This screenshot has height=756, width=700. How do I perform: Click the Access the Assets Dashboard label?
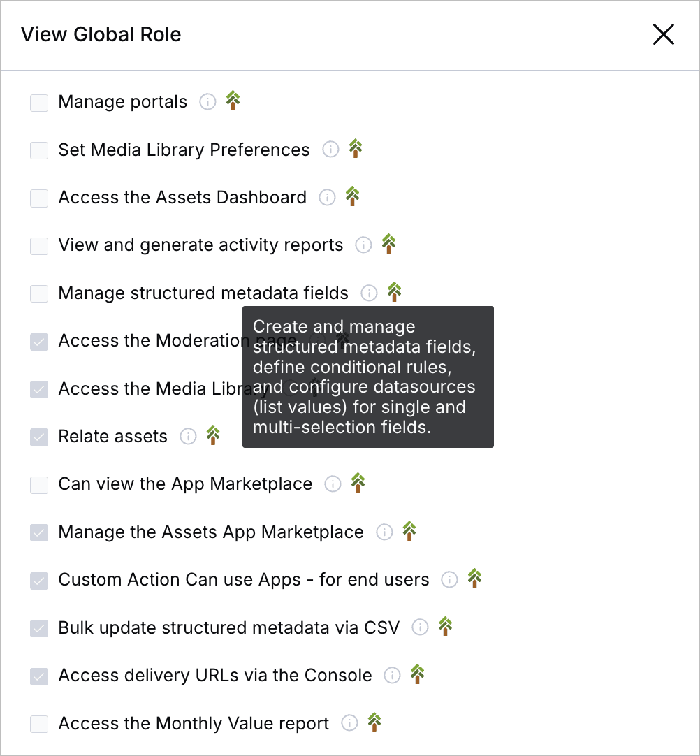(x=182, y=198)
